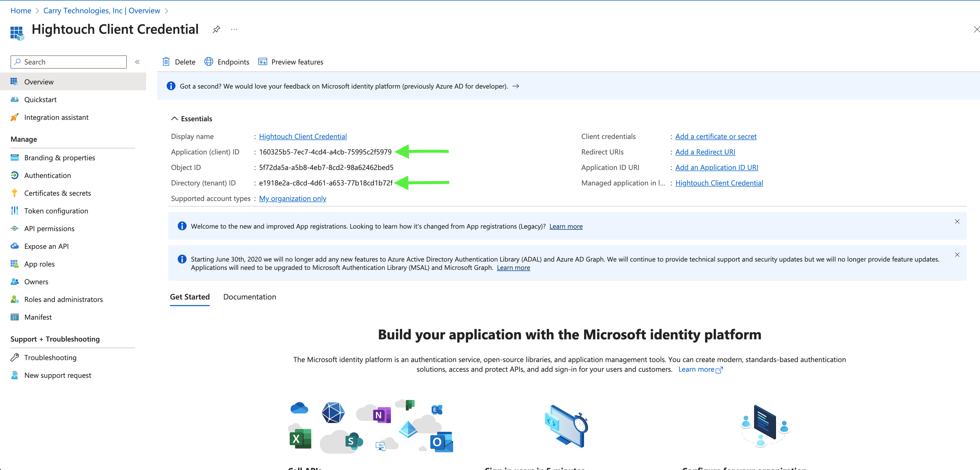The width and height of the screenshot is (980, 470).
Task: Click Add an Application ID URI
Action: click(716, 167)
